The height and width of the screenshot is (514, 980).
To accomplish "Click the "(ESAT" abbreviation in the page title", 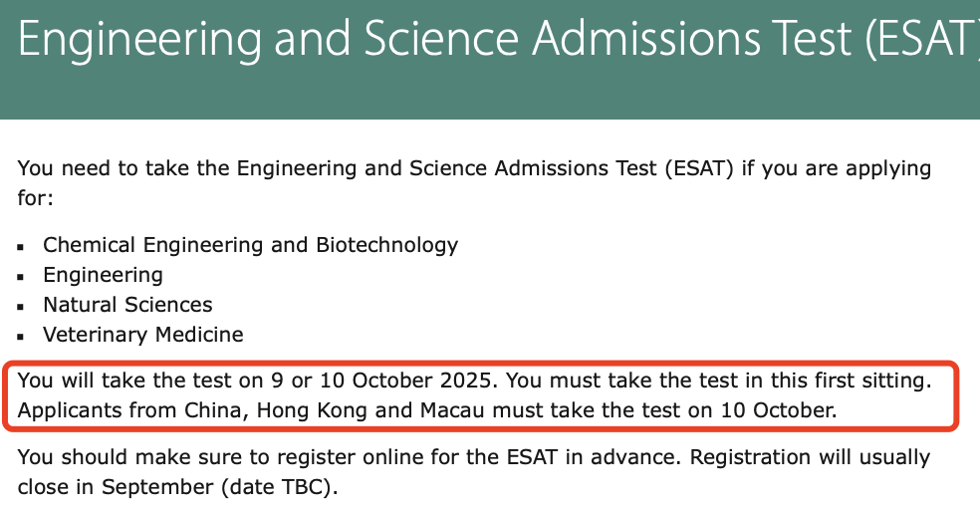I will pos(922,39).
